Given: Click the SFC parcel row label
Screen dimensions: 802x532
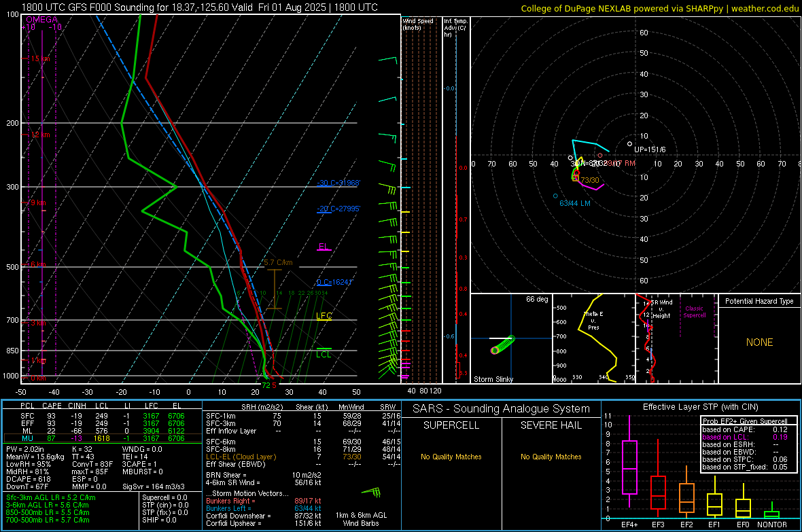Looking at the screenshot, I should 27,416.
